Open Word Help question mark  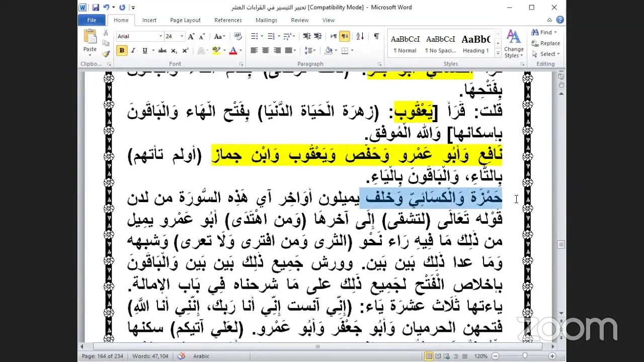click(x=560, y=20)
